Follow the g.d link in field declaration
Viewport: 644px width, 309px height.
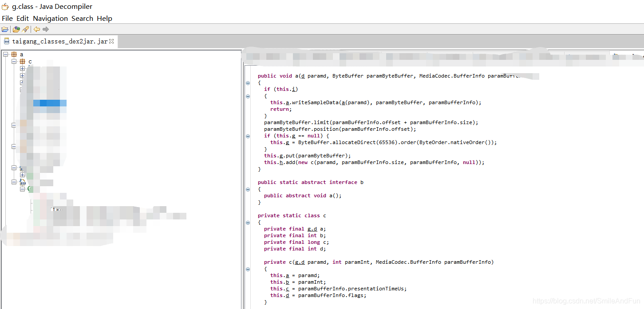coord(312,229)
